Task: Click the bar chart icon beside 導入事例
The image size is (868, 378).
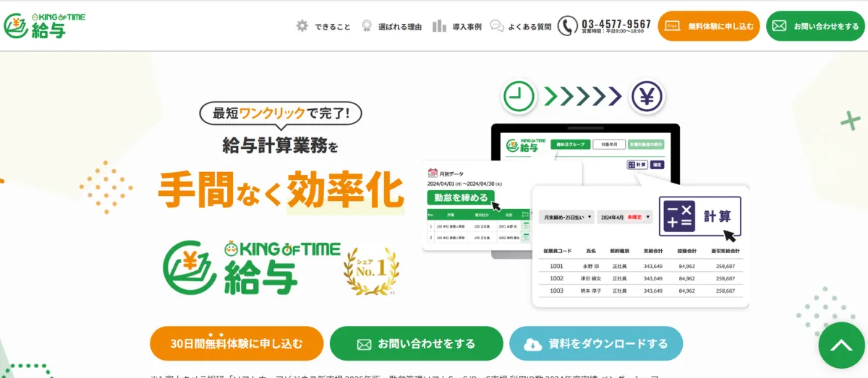Action: point(439,26)
